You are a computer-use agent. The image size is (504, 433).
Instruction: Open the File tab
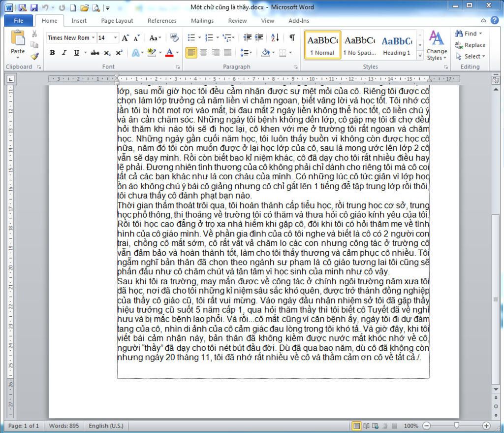pos(19,21)
